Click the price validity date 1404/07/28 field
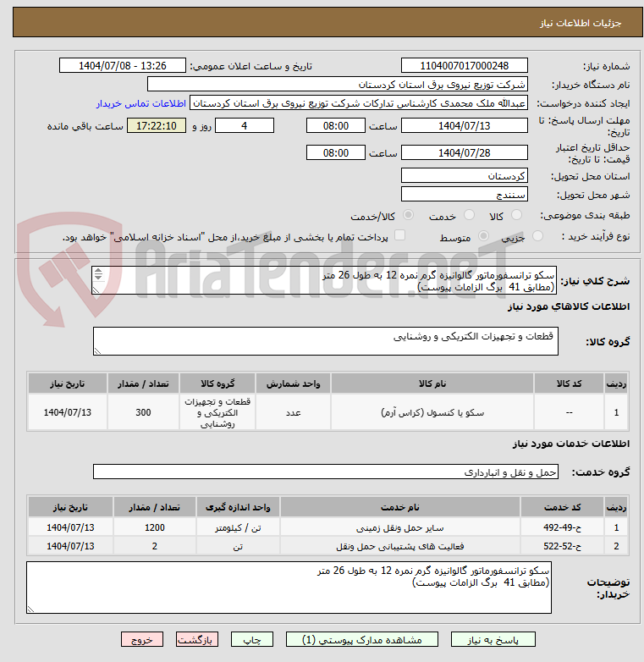 (x=465, y=153)
